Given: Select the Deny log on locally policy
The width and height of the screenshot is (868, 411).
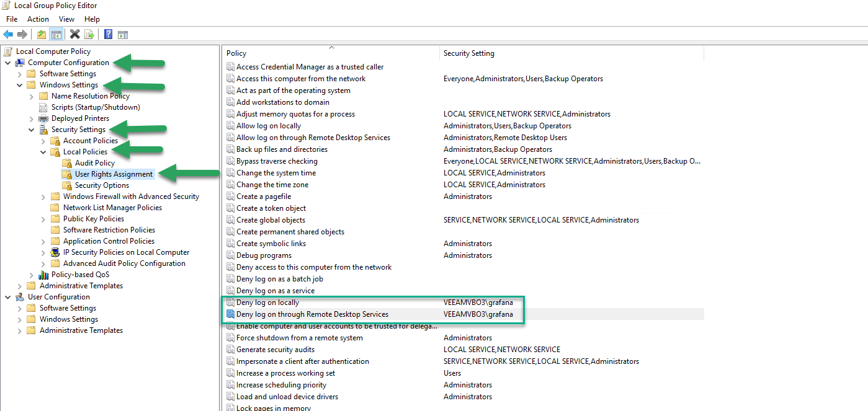Looking at the screenshot, I should pos(267,303).
